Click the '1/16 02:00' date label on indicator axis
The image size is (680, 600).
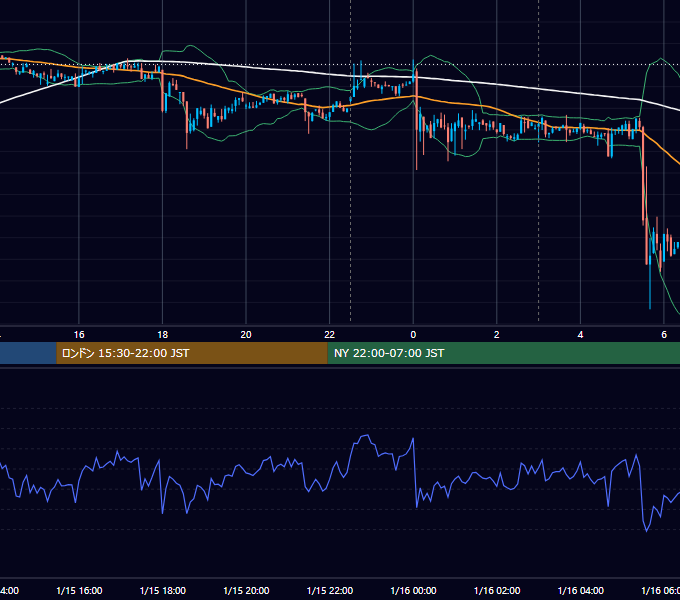pos(497,590)
